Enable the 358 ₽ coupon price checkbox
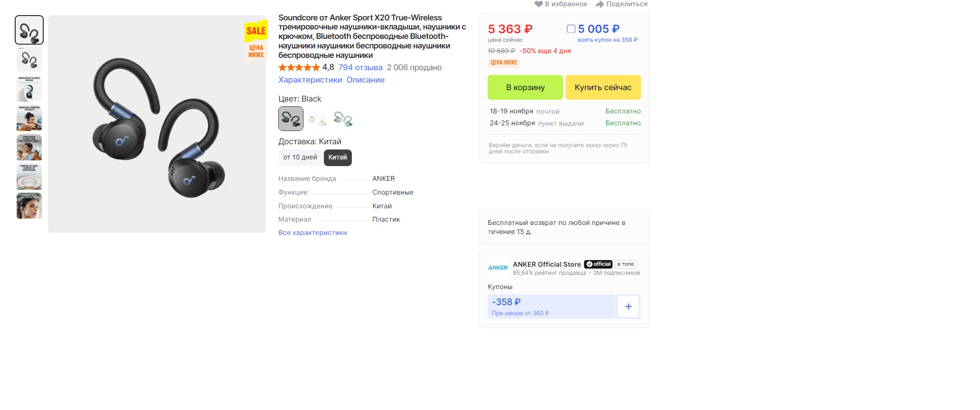The image size is (980, 410). [x=571, y=29]
